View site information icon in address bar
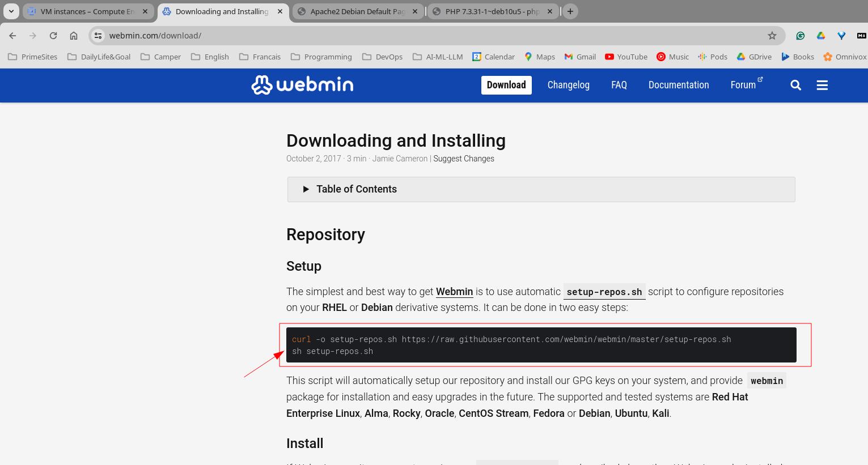868x465 pixels. point(98,36)
